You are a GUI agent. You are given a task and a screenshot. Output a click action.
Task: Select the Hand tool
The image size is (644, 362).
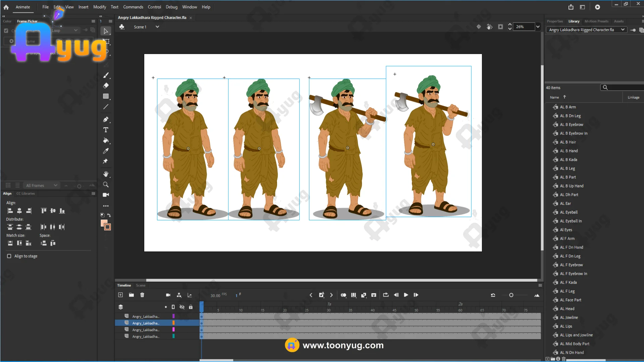pyautogui.click(x=106, y=174)
